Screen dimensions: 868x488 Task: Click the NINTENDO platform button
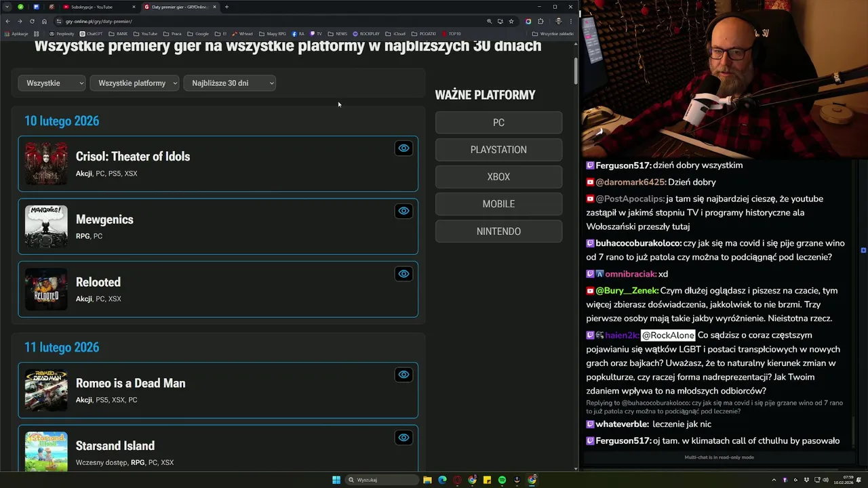pyautogui.click(x=498, y=231)
